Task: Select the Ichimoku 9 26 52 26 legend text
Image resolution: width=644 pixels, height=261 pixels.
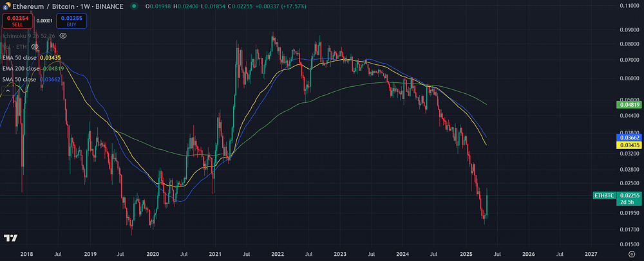Action: coord(30,36)
